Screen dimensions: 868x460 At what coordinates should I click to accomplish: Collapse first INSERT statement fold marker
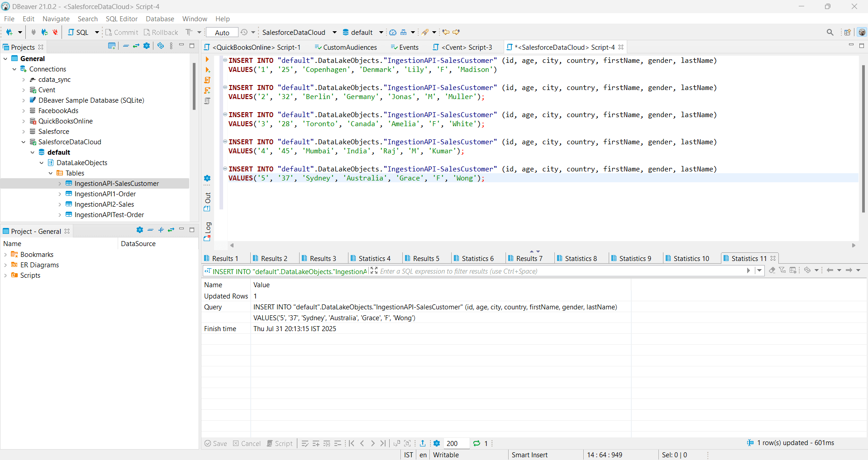pos(225,60)
